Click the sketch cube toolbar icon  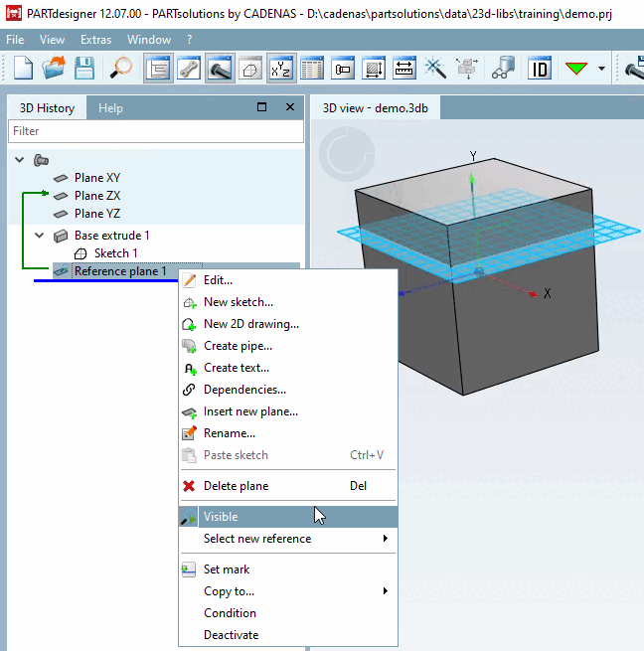[x=250, y=69]
